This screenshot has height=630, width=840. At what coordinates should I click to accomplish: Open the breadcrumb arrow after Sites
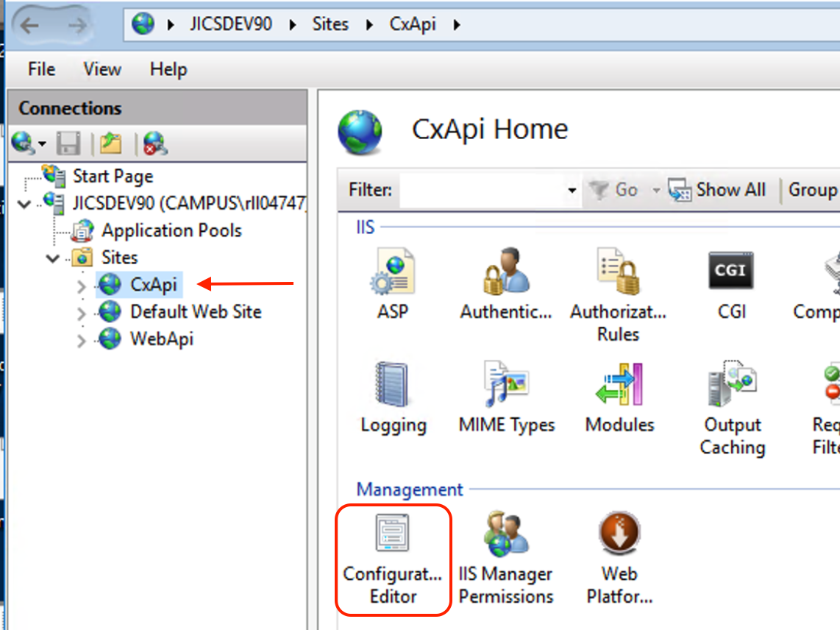coord(369,25)
